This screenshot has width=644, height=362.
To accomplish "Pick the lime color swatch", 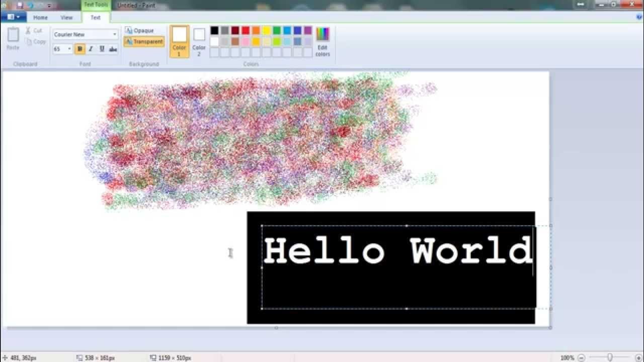I will tap(277, 41).
